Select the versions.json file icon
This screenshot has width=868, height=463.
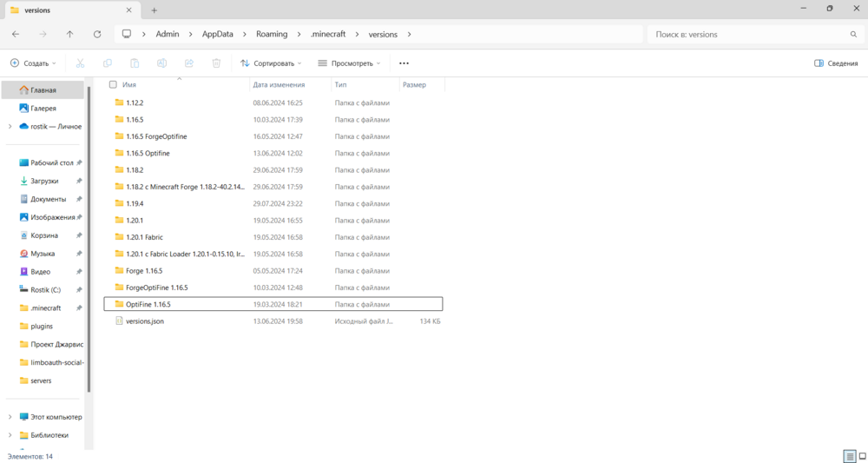pyautogui.click(x=118, y=321)
